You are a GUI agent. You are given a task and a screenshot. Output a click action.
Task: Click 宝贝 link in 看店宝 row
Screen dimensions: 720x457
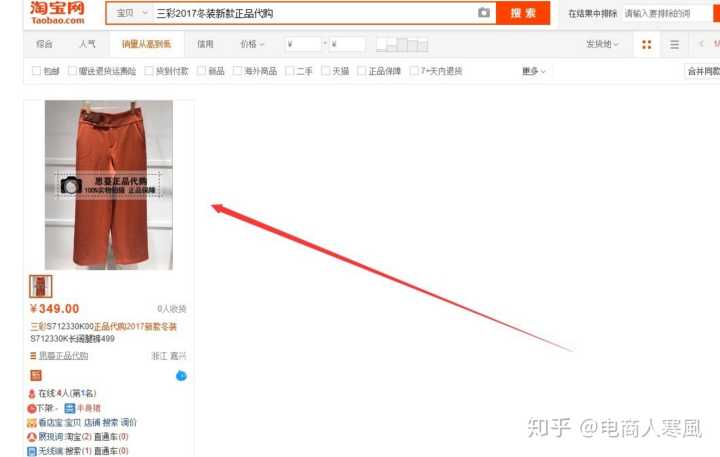coord(73,423)
